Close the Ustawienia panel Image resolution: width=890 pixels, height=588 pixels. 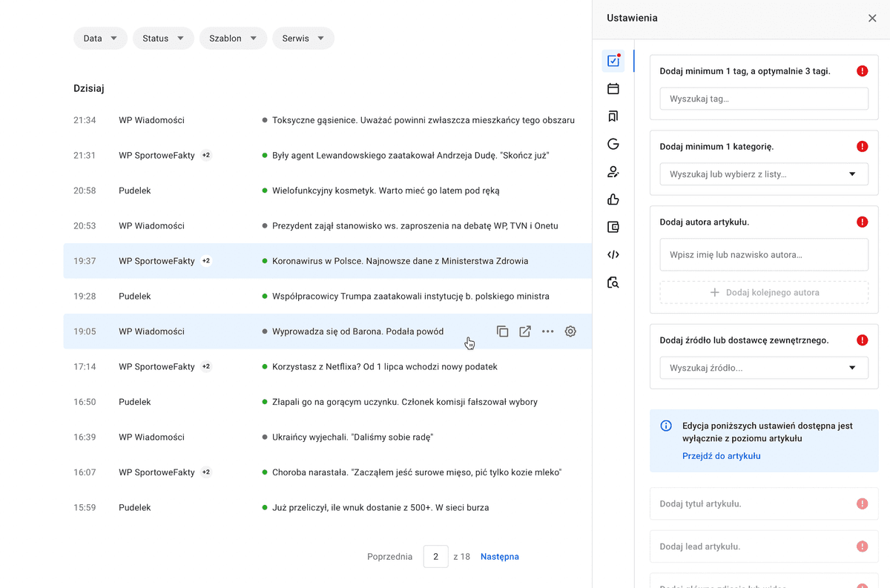pos(872,18)
